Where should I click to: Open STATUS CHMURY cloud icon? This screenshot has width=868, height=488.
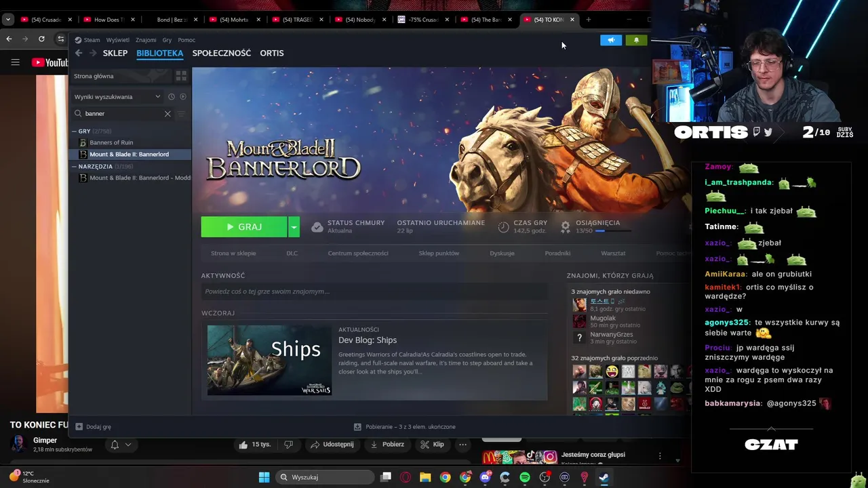coord(317,227)
